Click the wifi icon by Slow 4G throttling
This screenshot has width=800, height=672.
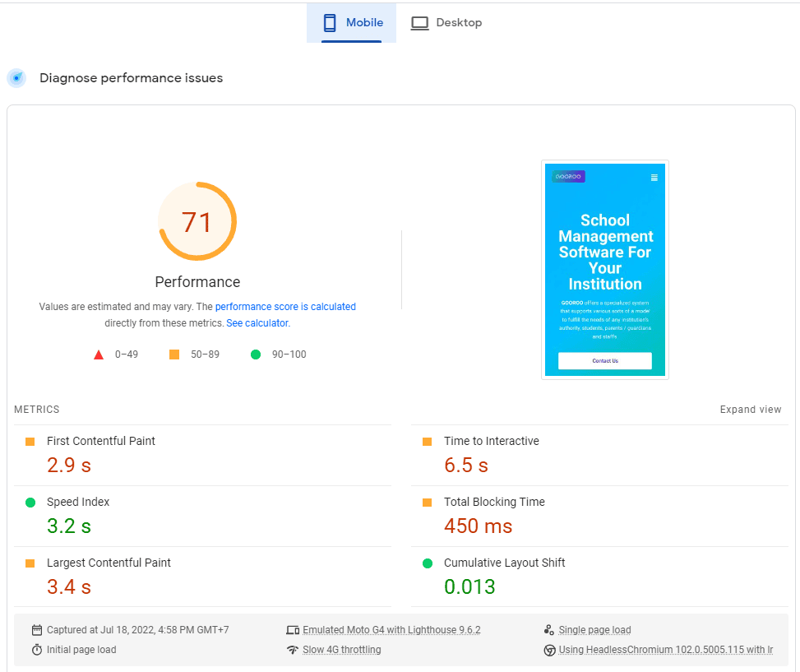point(293,650)
